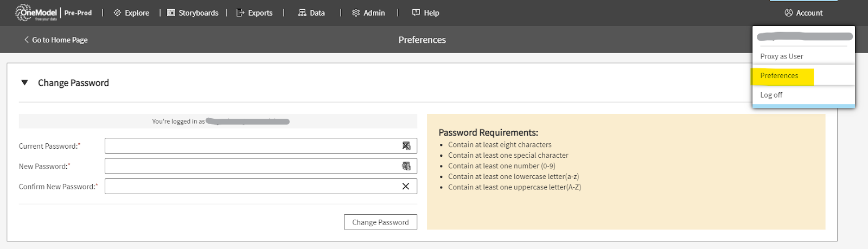Click the Admin gear icon

356,12
